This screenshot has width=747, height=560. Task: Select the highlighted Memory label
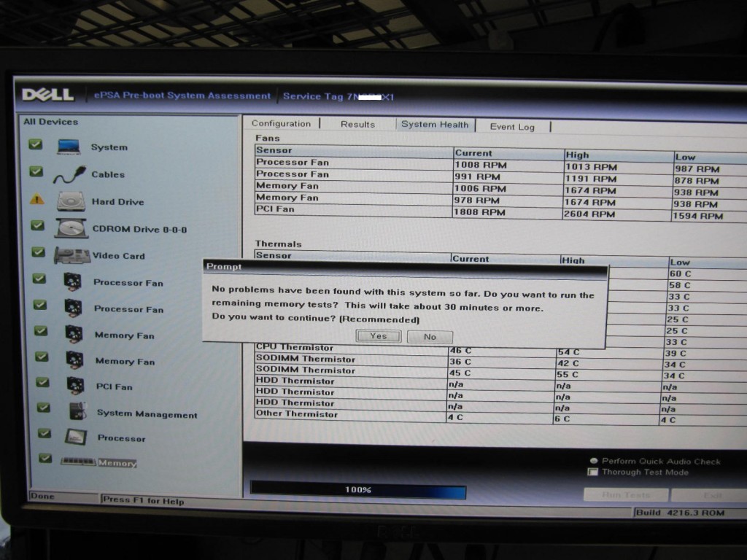[117, 463]
